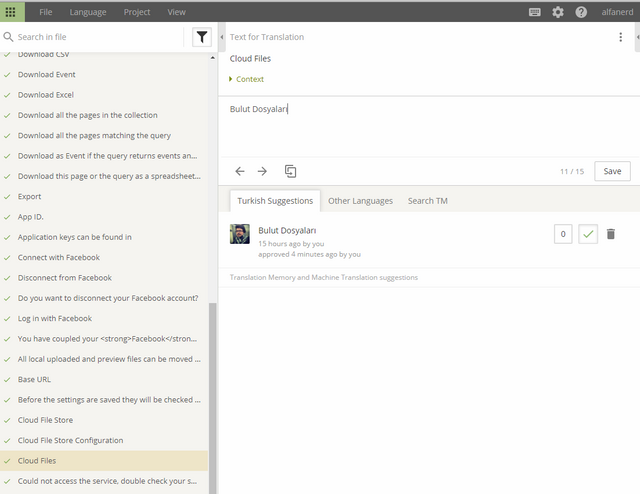Switch to Search TM tab
The width and height of the screenshot is (640, 494).
pyautogui.click(x=428, y=201)
